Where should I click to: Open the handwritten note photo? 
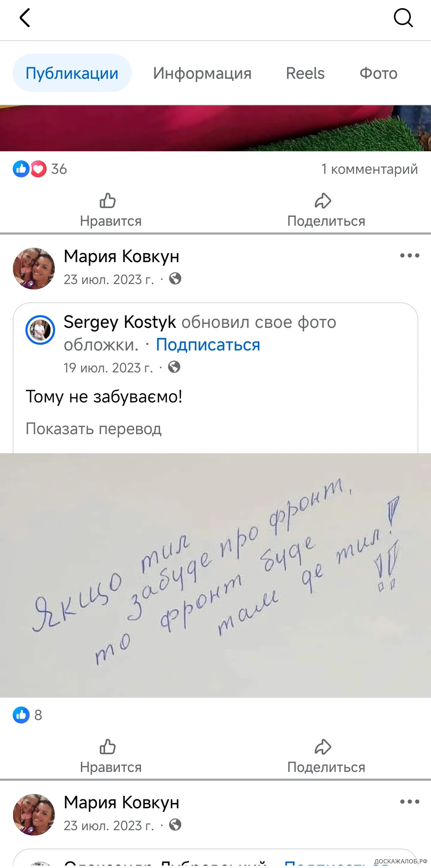[215, 575]
